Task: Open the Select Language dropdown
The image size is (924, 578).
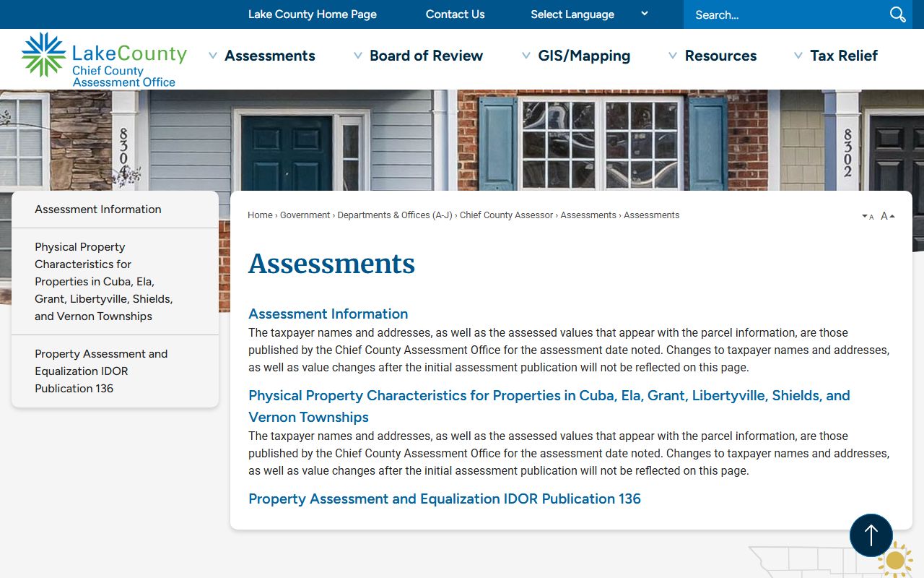Action: tap(589, 14)
